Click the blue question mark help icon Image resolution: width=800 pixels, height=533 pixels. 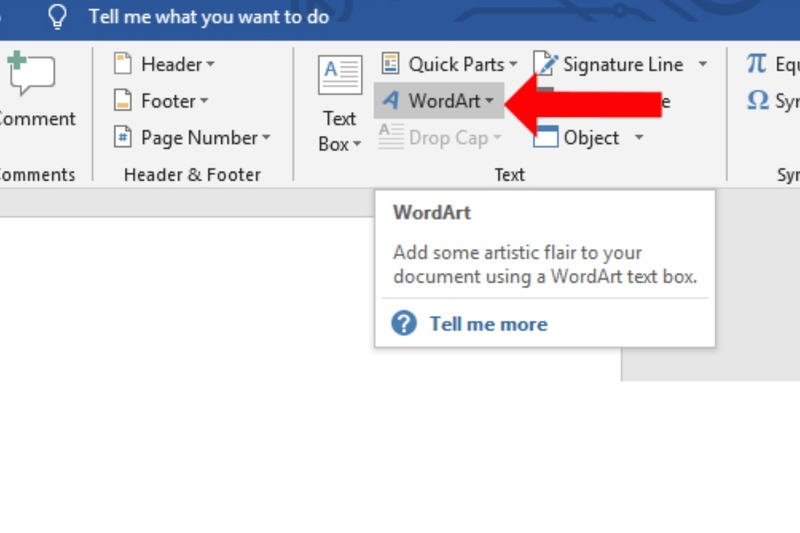pos(404,323)
